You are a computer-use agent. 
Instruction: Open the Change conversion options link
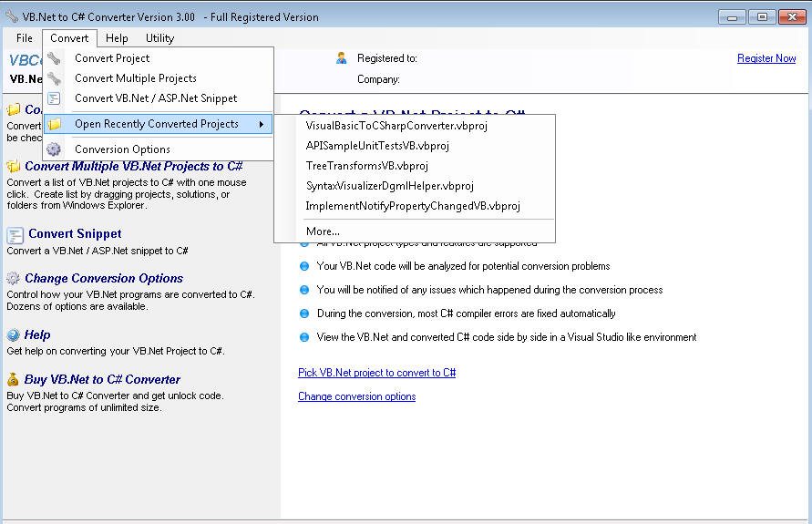click(356, 396)
